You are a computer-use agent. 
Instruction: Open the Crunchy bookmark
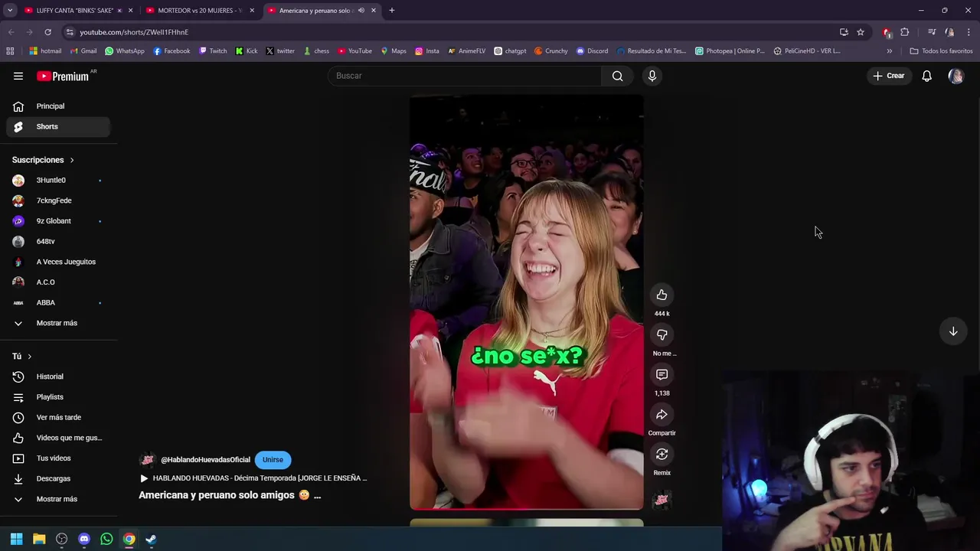[550, 51]
